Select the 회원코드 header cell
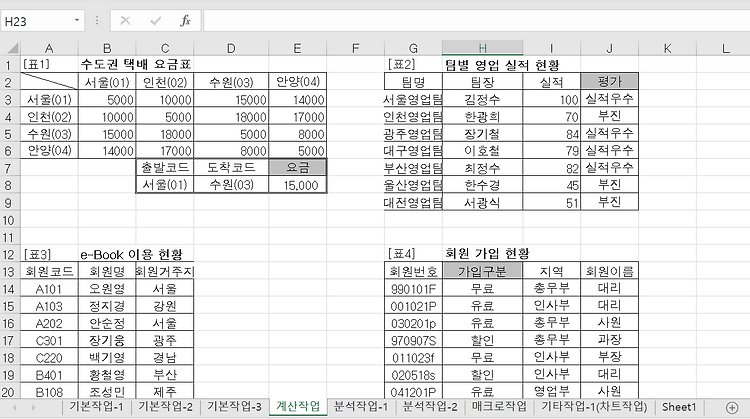Image resolution: width=750 pixels, height=419 pixels. [x=49, y=271]
